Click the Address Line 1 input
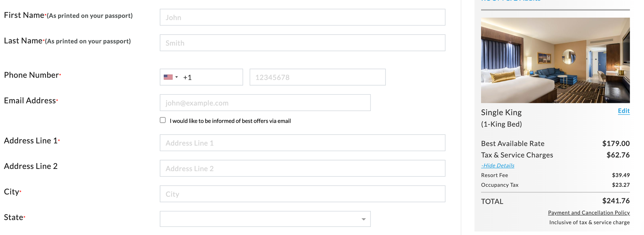 click(x=302, y=143)
